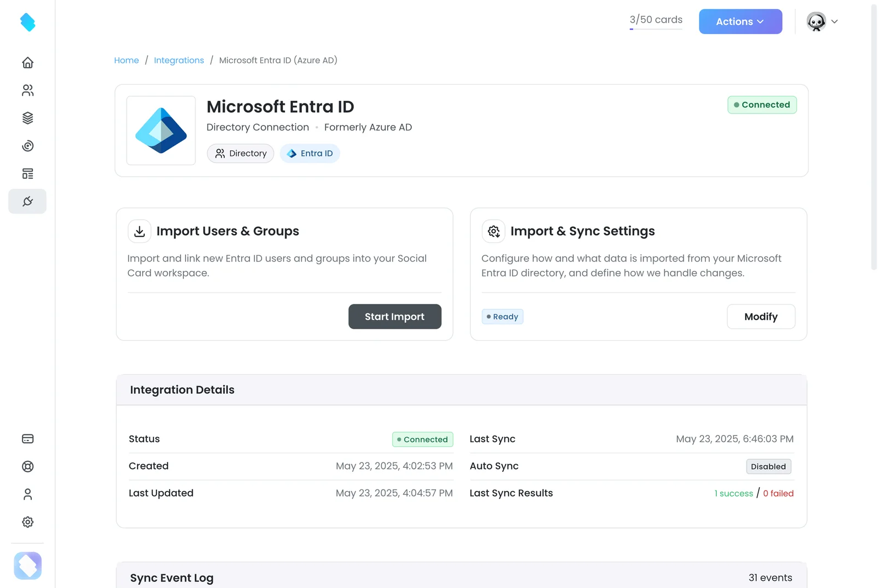The width and height of the screenshot is (881, 588).
Task: Go to Integrations breadcrumb link
Action: pos(179,60)
